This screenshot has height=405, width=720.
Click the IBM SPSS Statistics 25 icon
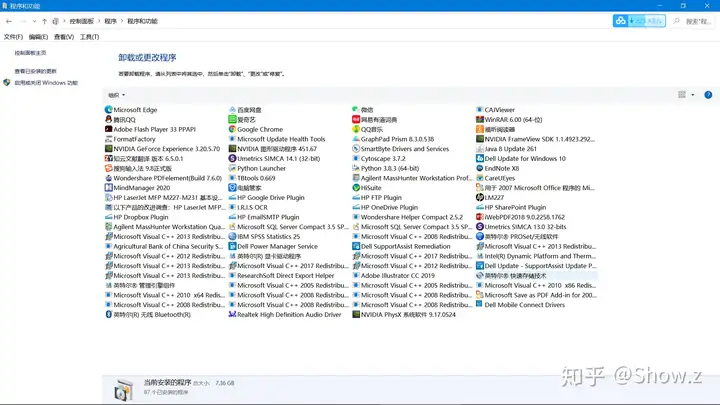(x=232, y=236)
